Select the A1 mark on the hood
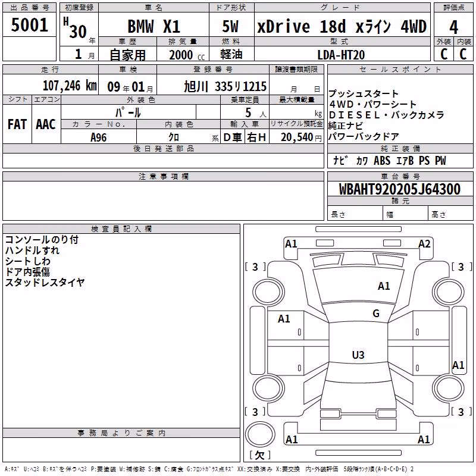 pyautogui.click(x=384, y=286)
